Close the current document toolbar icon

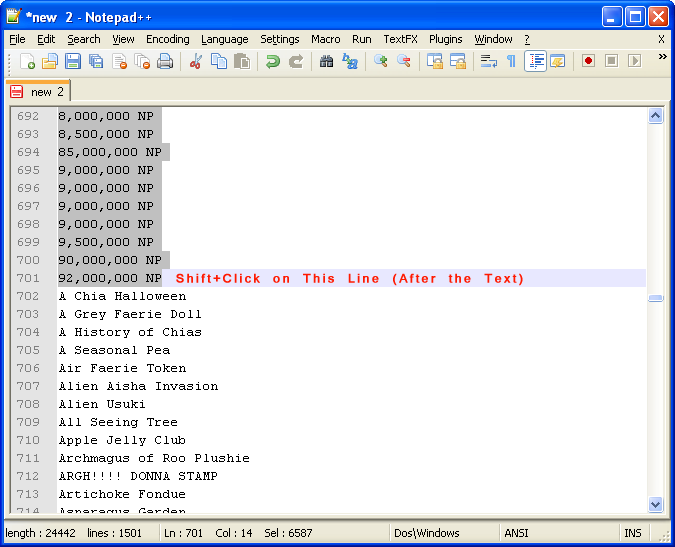pos(119,61)
